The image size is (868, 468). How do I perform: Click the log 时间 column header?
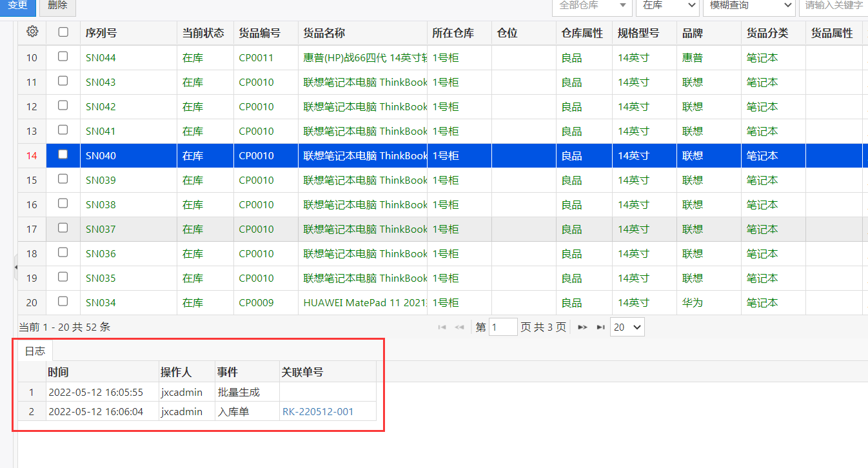click(x=103, y=372)
